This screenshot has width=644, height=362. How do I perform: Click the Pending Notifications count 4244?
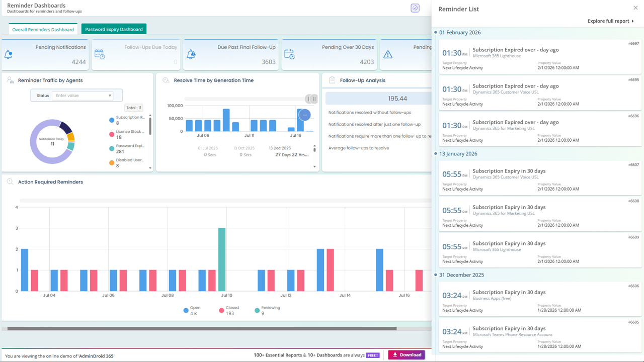click(x=78, y=62)
